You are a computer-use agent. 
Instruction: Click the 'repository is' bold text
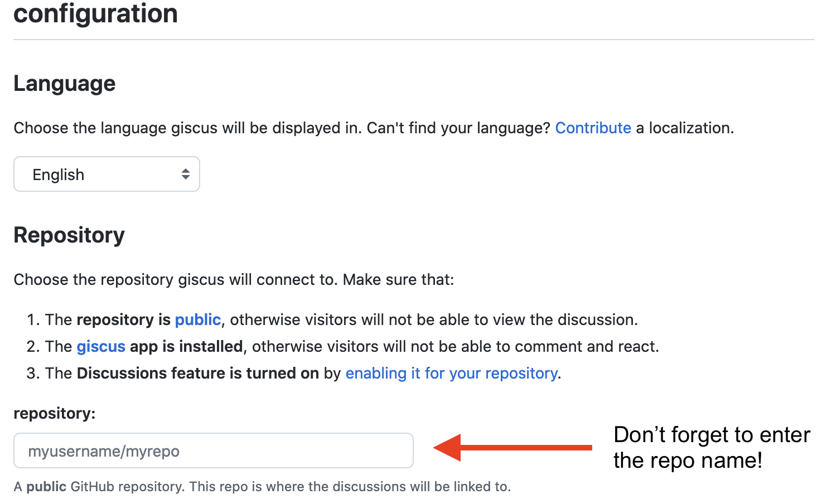pos(123,319)
